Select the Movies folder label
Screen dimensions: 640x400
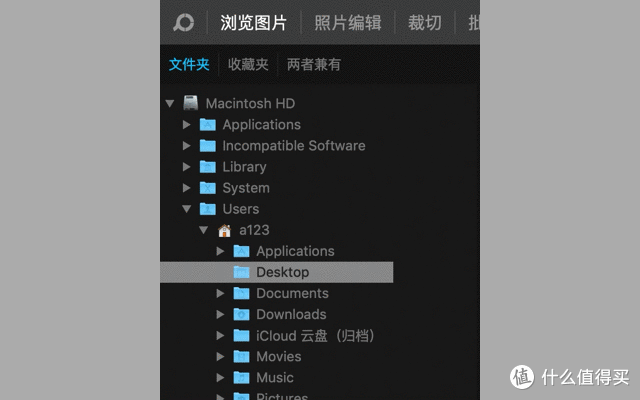279,356
